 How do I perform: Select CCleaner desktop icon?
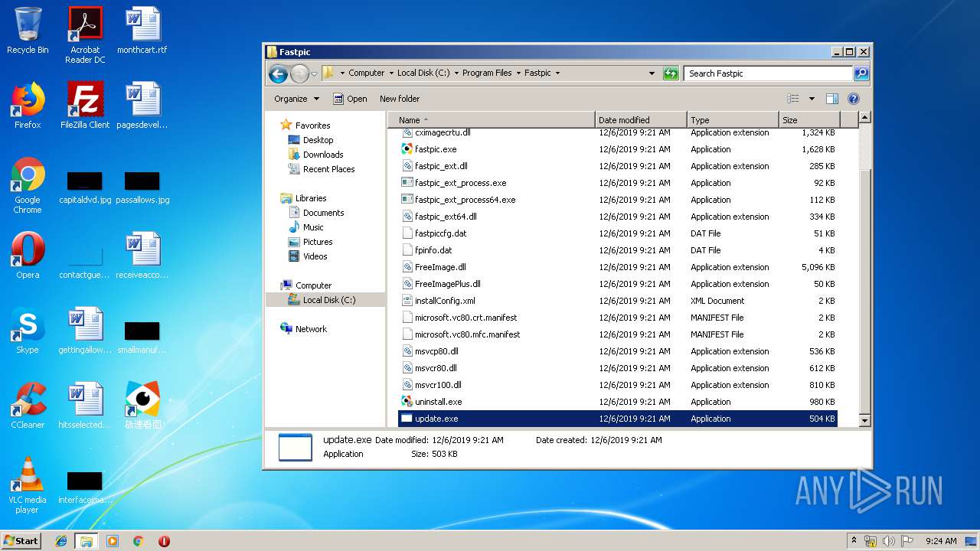point(28,405)
